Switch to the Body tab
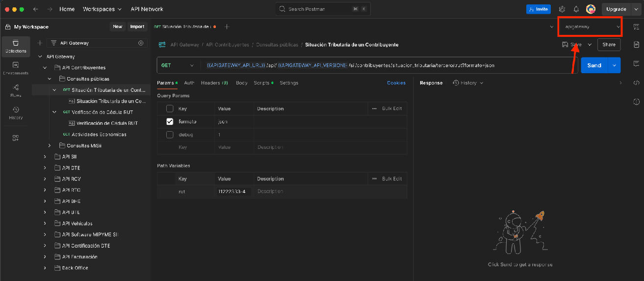Screen dimensions: 644x281 [x=241, y=83]
